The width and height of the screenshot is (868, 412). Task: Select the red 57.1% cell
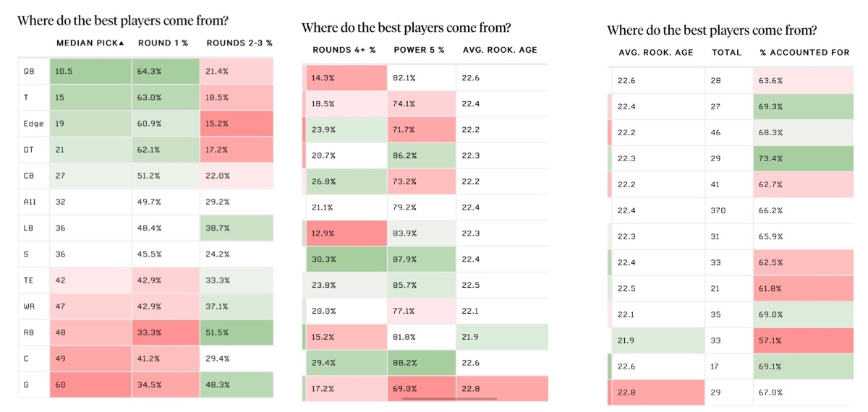[801, 340]
